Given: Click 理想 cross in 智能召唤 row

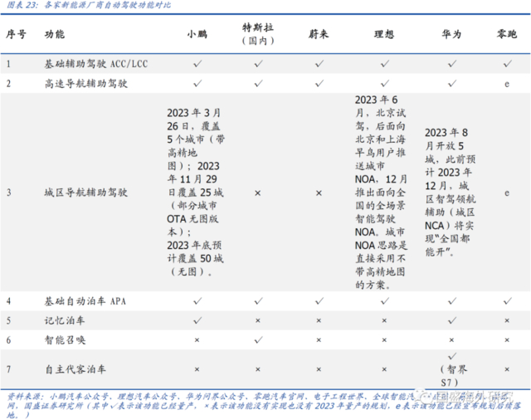Looking at the screenshot, I should click(384, 340).
